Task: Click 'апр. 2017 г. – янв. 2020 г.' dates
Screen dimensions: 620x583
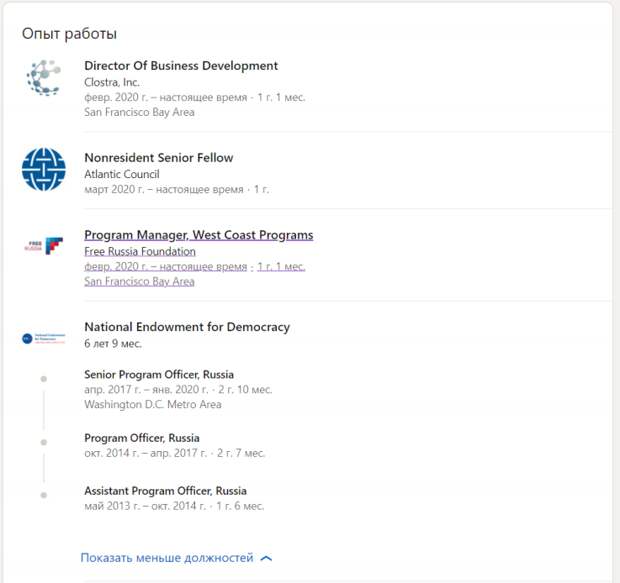Action: 146,390
